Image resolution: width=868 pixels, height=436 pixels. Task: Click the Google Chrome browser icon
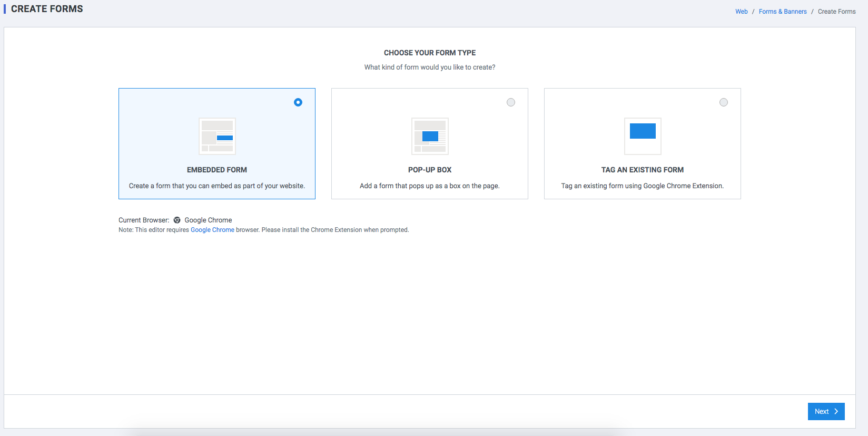[x=177, y=220]
